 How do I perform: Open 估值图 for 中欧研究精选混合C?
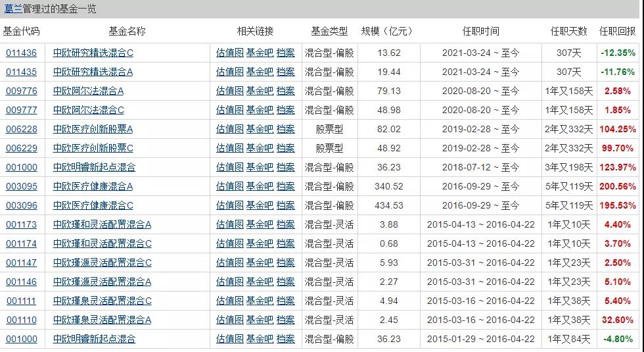pyautogui.click(x=230, y=53)
